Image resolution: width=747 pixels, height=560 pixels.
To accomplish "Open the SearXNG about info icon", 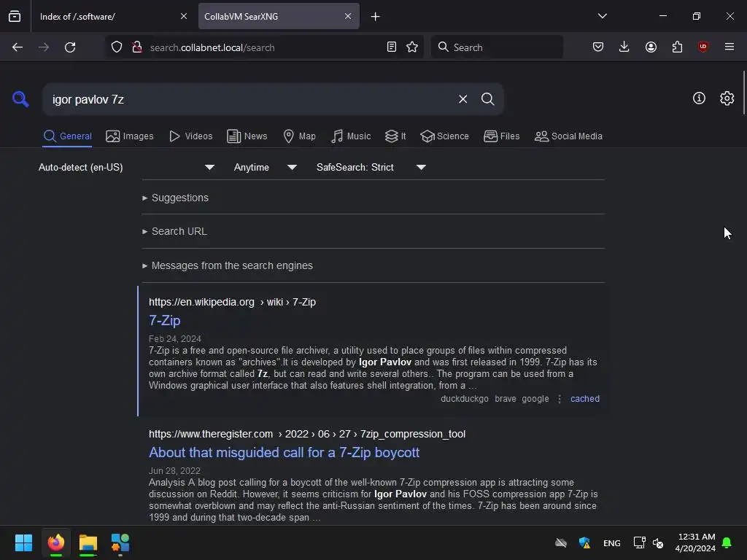I will click(699, 98).
